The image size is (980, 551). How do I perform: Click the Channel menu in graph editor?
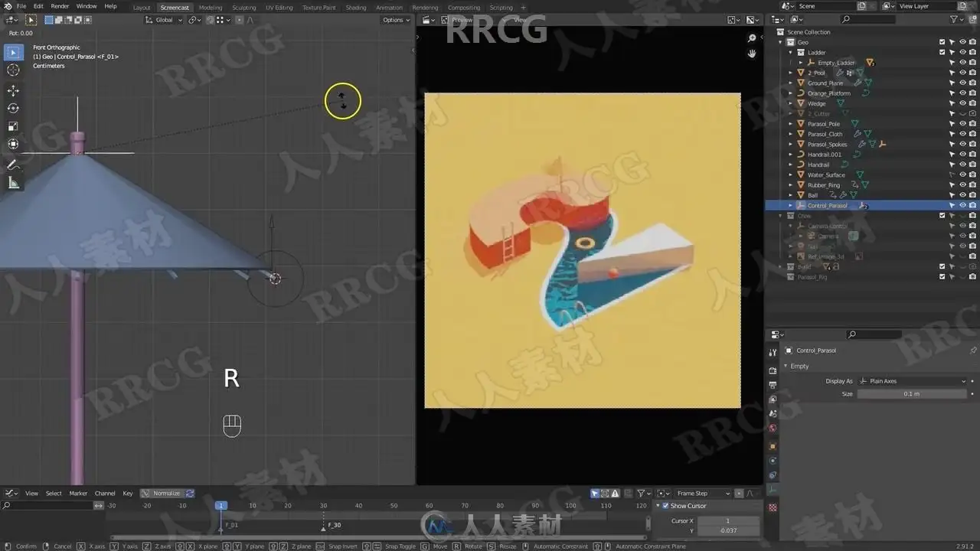pyautogui.click(x=105, y=494)
